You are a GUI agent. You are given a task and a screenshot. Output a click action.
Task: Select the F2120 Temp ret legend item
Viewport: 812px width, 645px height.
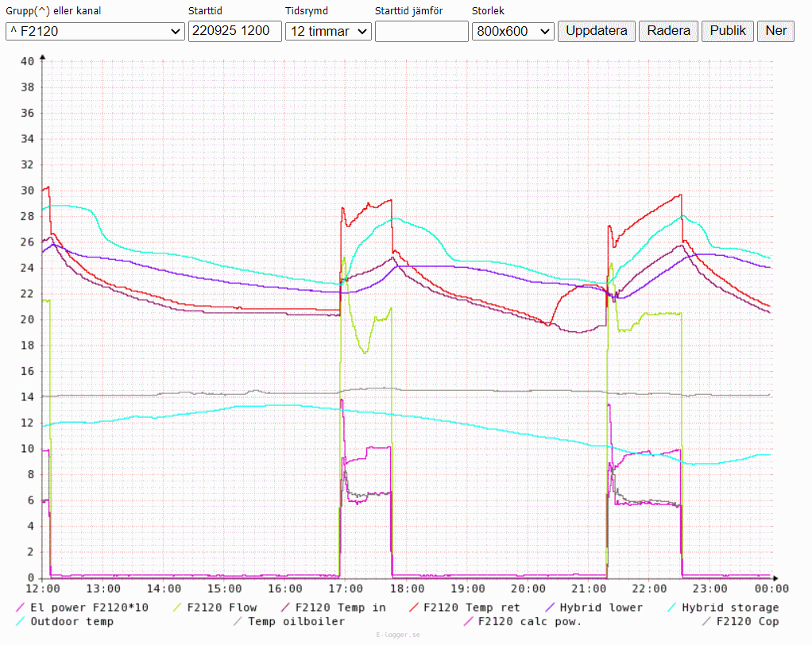pyautogui.click(x=471, y=608)
